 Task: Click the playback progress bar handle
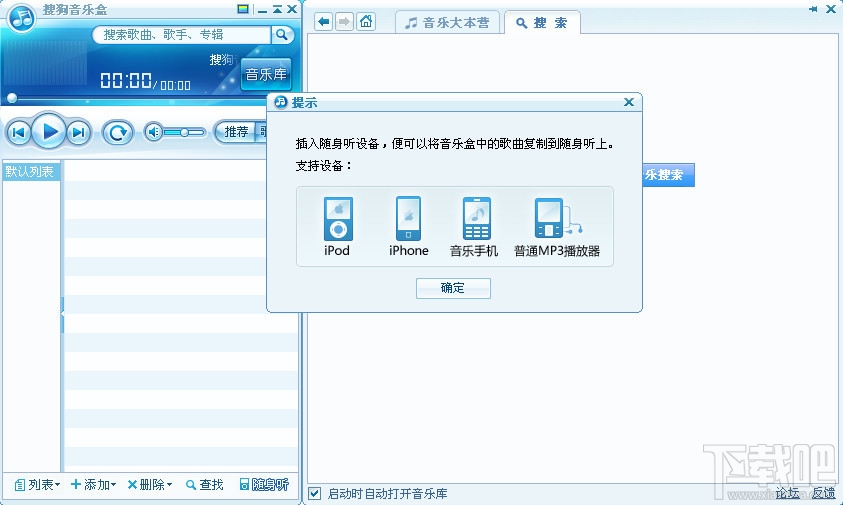click(12, 98)
